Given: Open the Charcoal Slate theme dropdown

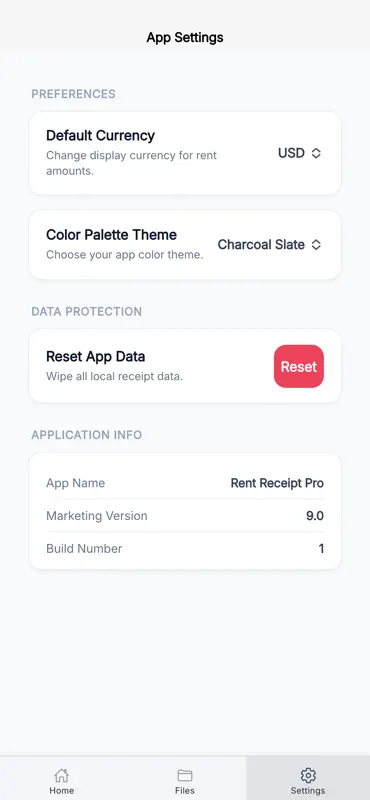Looking at the screenshot, I should (x=269, y=245).
